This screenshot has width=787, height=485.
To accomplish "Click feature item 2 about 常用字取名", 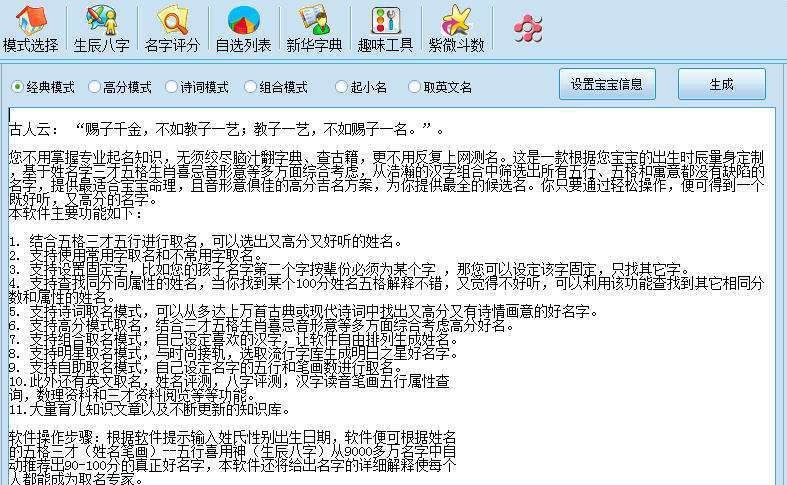I will (136, 256).
